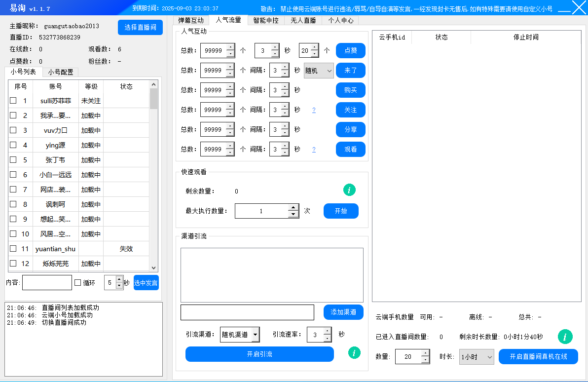
Task: Check the box for account sulli苏菲菲
Action: click(13, 101)
